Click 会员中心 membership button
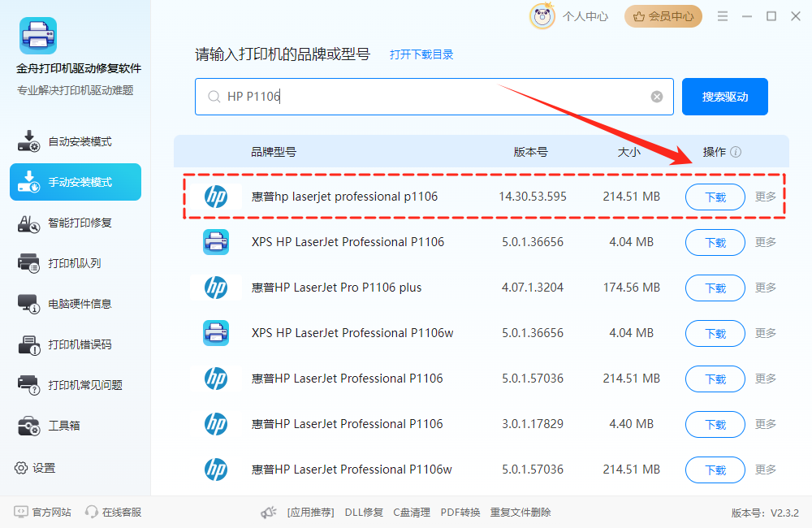Viewport: 812px width, 528px height. coord(663,15)
